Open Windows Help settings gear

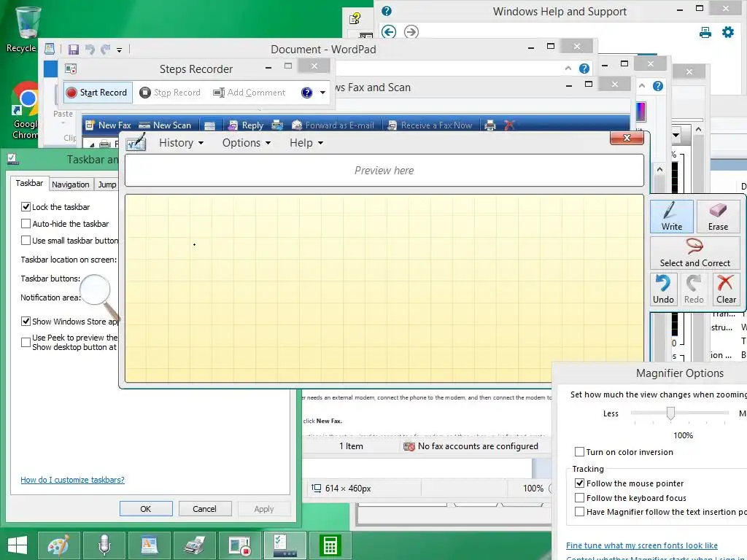coord(728,32)
